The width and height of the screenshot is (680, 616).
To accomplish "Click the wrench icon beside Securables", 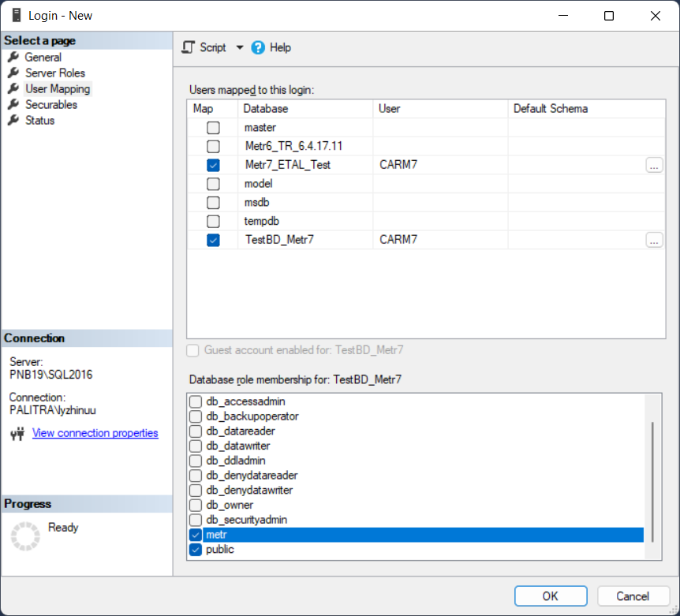I will point(13,104).
